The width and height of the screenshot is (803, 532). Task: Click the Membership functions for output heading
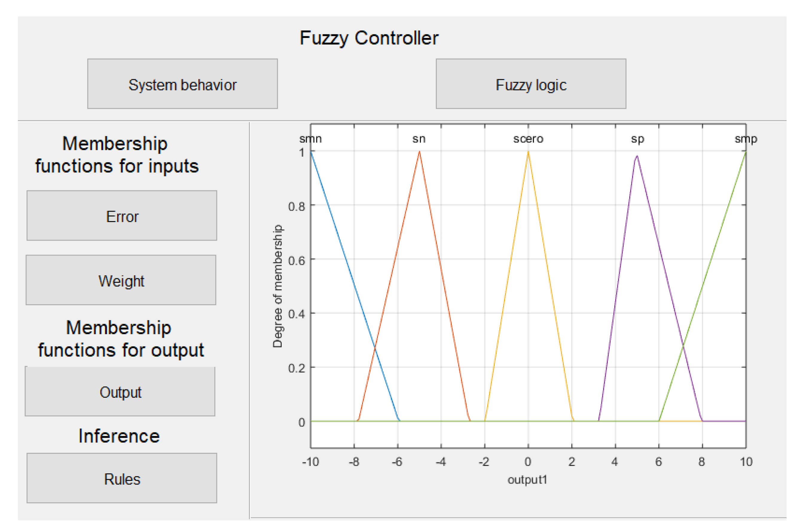[120, 339]
